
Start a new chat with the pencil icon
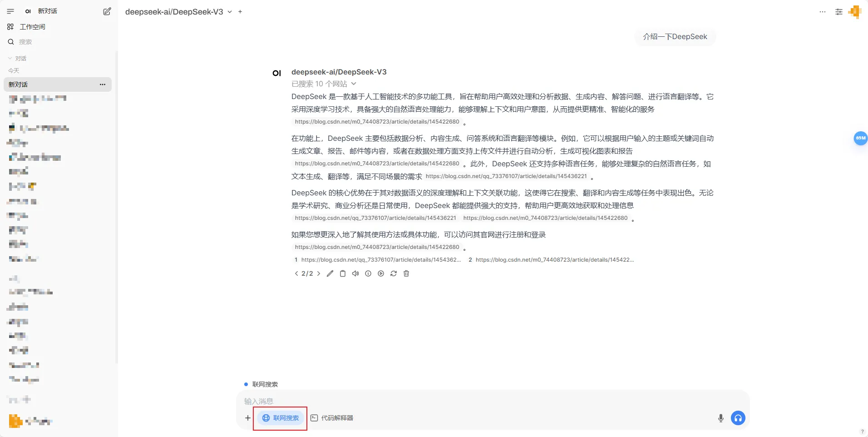tap(107, 11)
